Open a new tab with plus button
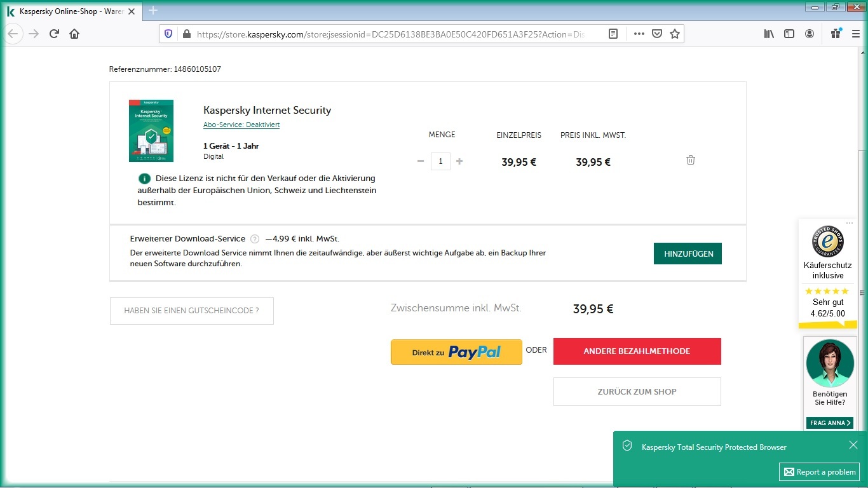 coord(153,10)
